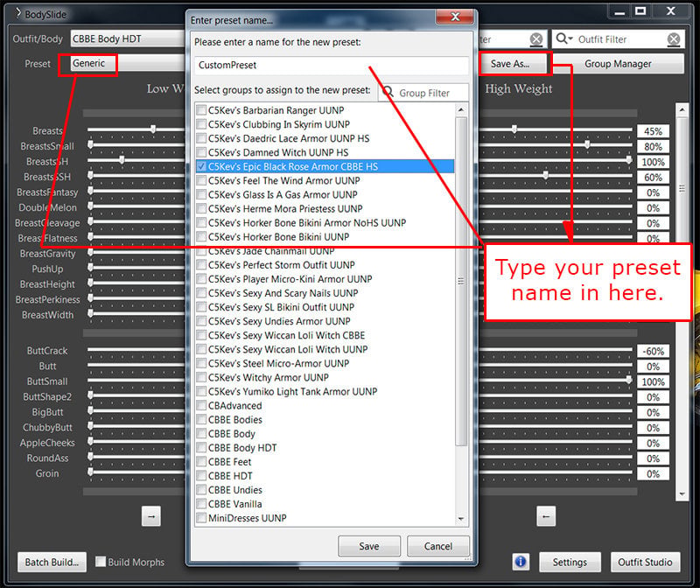This screenshot has width=700, height=588.
Task: Click main slider panel scroll up arrow
Action: coord(682,109)
